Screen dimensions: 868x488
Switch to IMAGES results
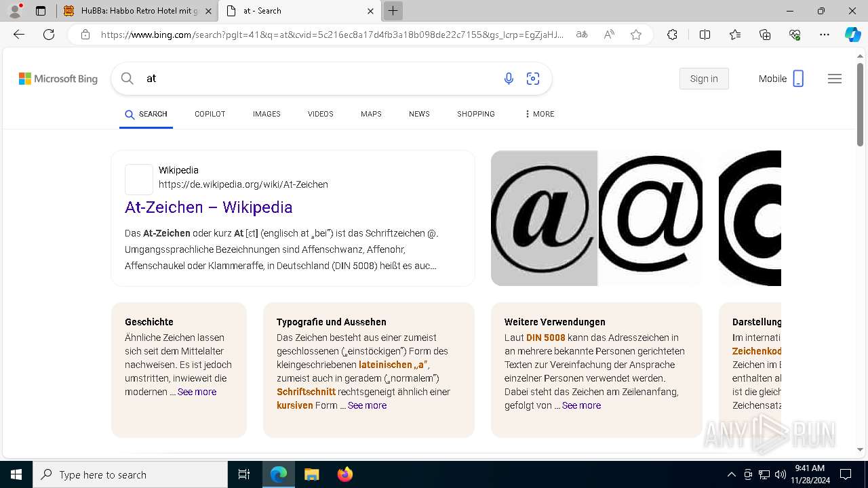tap(267, 114)
